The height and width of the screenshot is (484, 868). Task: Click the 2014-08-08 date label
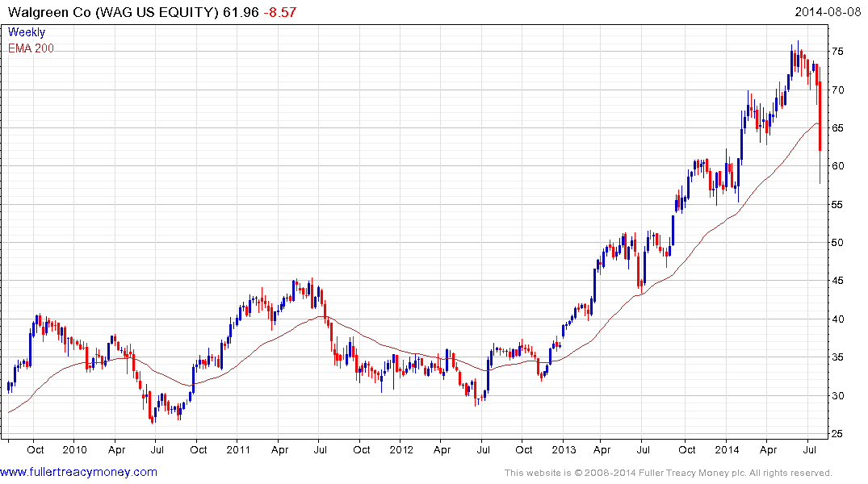coord(828,12)
